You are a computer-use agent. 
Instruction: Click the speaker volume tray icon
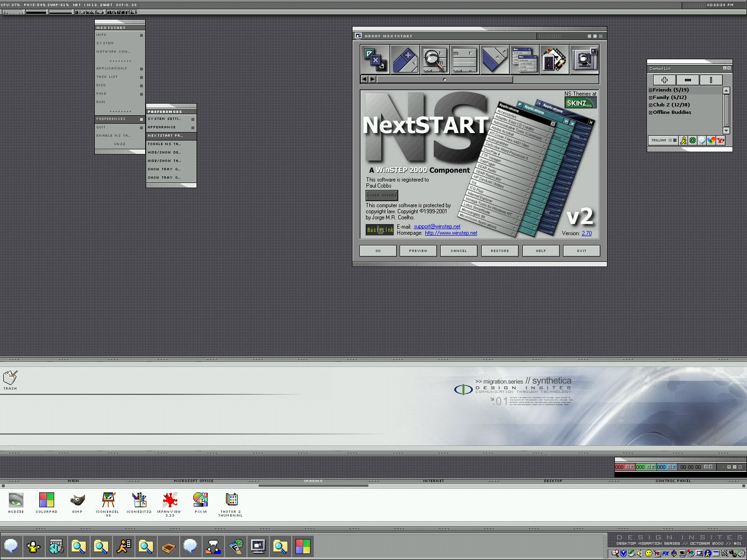(x=640, y=553)
